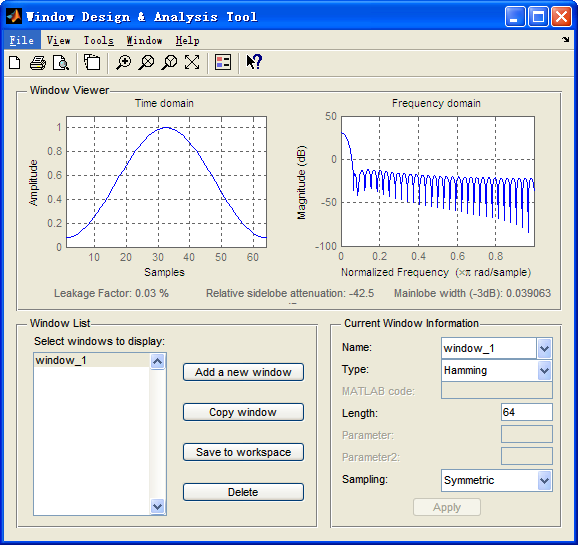This screenshot has height=545, width=578.
Task: Click Save to workspace button
Action: click(x=243, y=452)
